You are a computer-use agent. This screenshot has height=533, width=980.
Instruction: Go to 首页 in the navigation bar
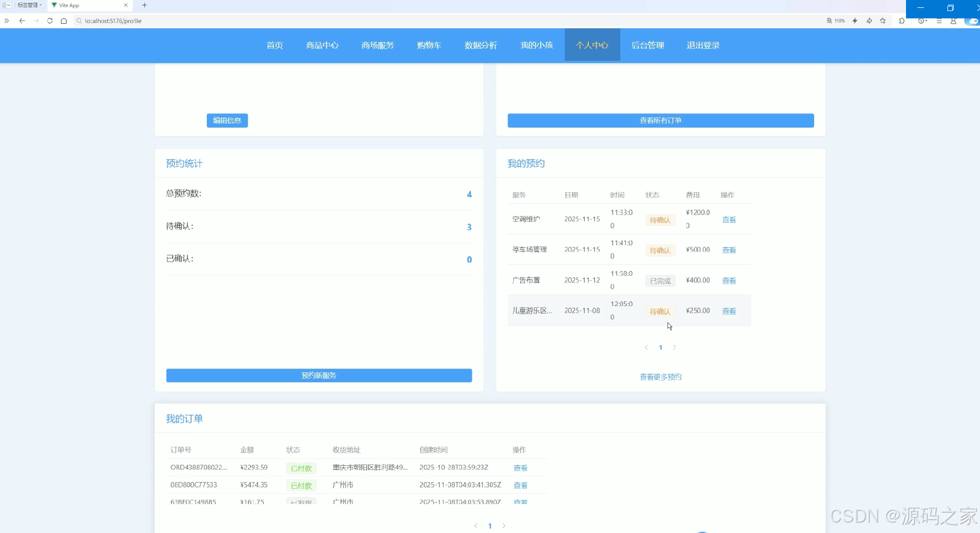click(275, 45)
